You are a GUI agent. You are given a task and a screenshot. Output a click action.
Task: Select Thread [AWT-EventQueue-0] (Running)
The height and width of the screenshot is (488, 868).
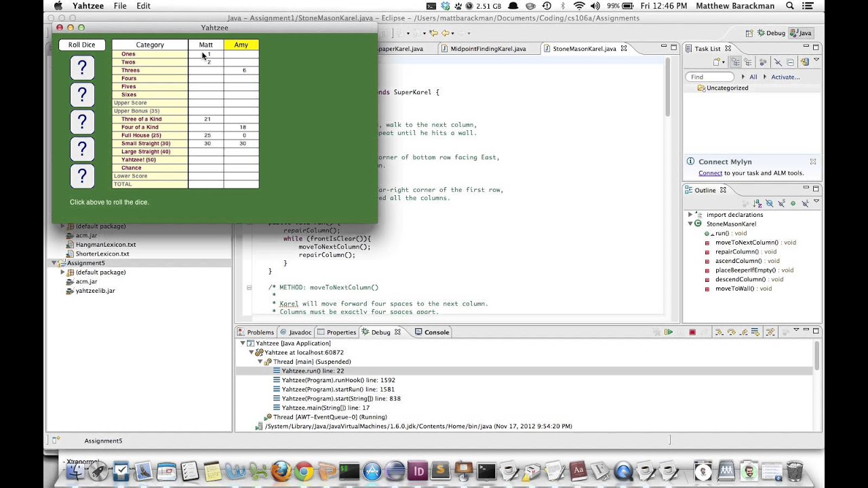click(x=325, y=417)
